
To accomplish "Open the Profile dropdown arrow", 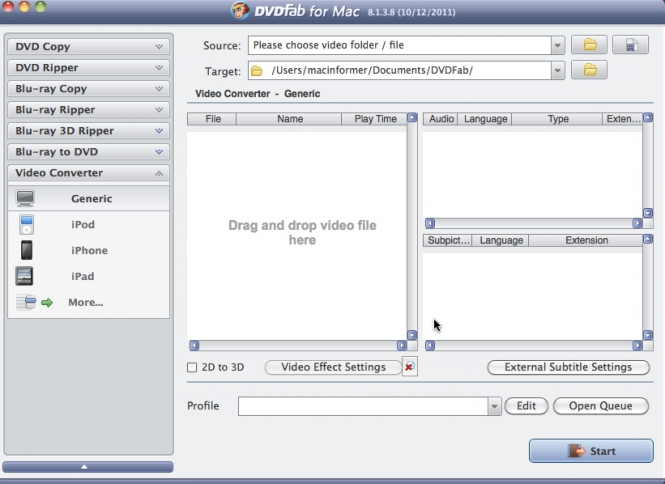I will [x=494, y=406].
